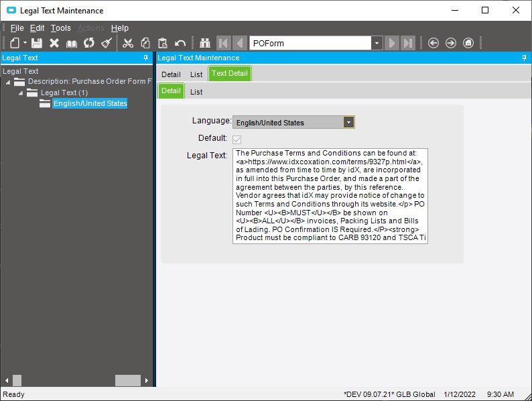Click the Ready status bar text

13,394
